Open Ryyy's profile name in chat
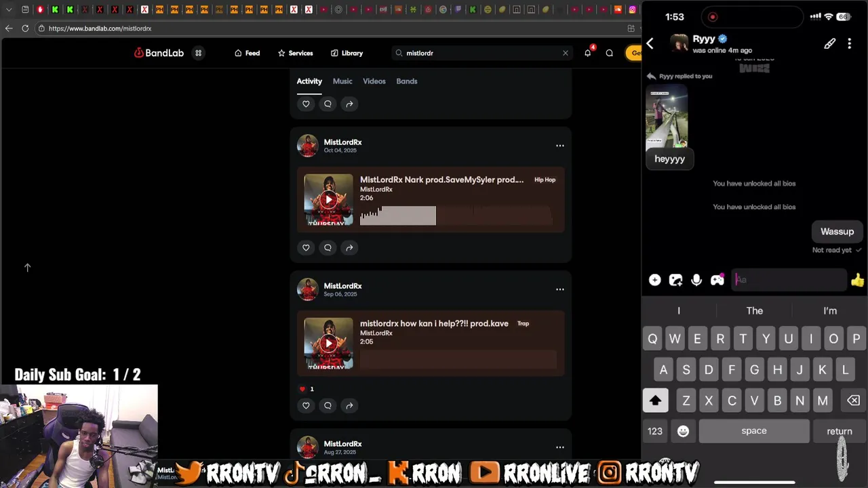 [704, 39]
